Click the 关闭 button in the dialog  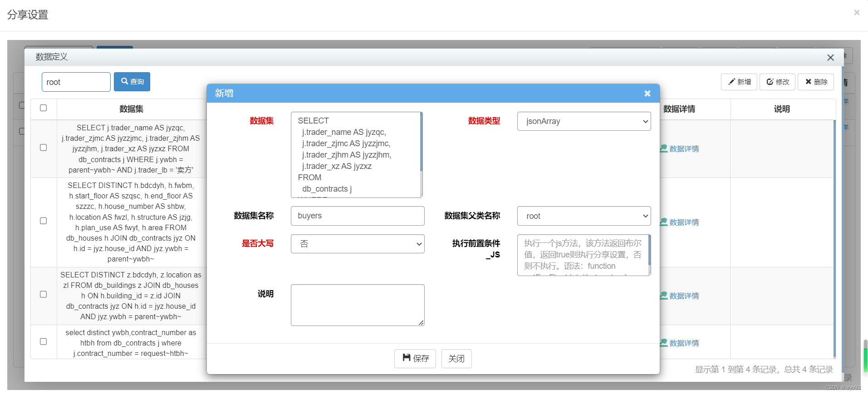(456, 359)
